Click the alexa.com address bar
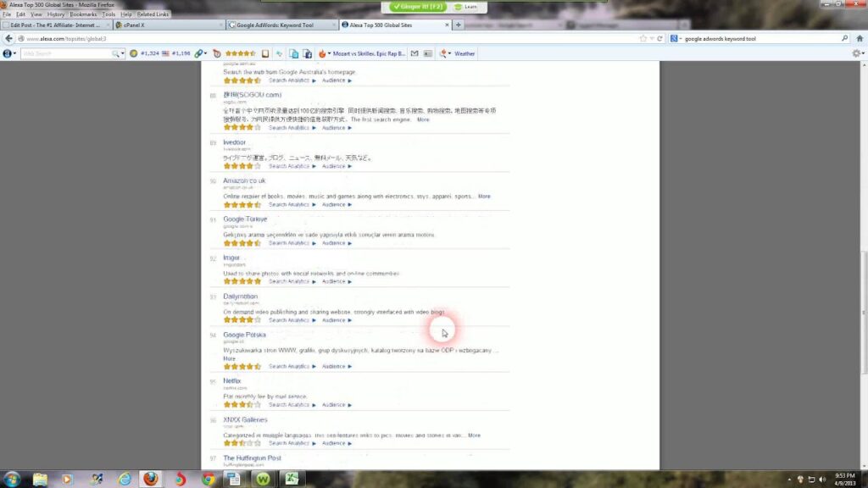Screen dimensions: 868x488 tap(332, 39)
